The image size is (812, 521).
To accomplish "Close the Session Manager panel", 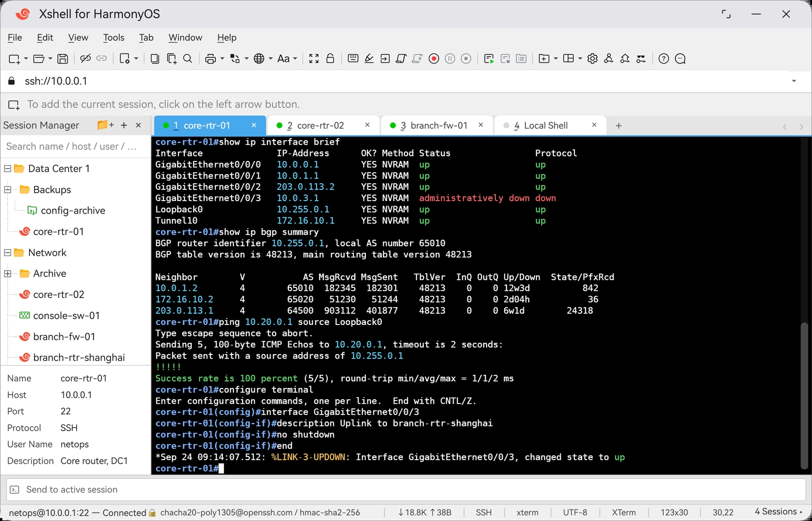I will 138,125.
